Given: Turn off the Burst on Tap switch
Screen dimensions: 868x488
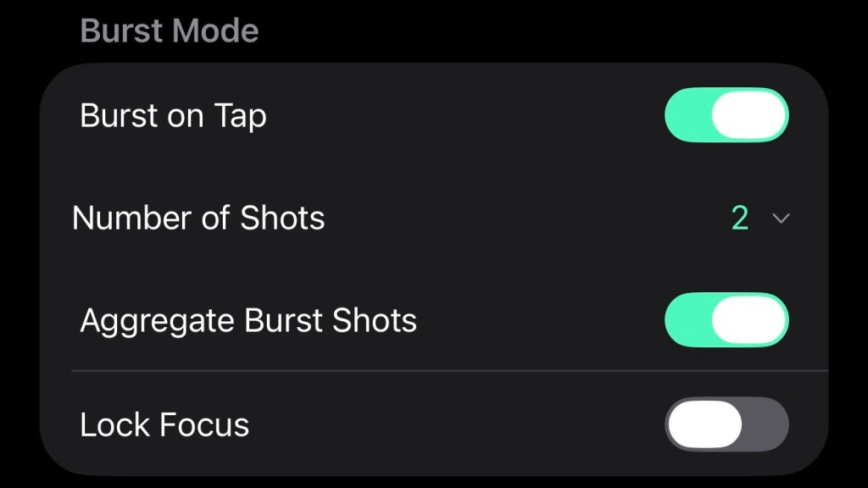Looking at the screenshot, I should pyautogui.click(x=726, y=115).
